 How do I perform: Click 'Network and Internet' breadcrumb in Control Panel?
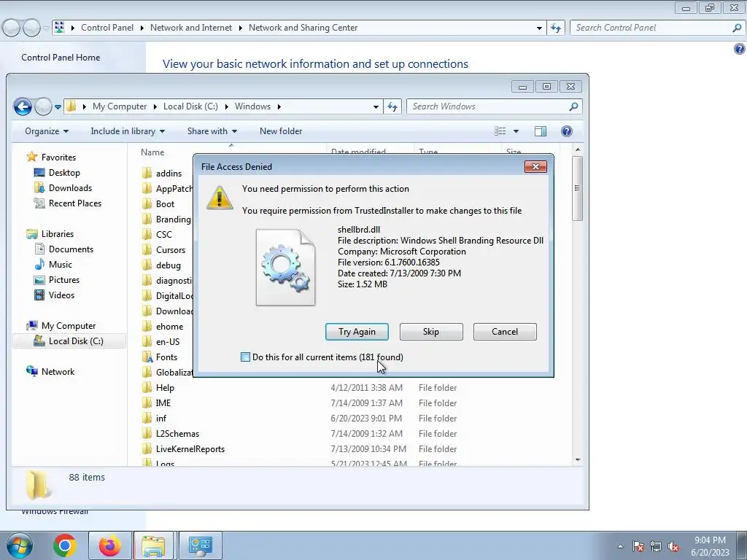click(191, 28)
